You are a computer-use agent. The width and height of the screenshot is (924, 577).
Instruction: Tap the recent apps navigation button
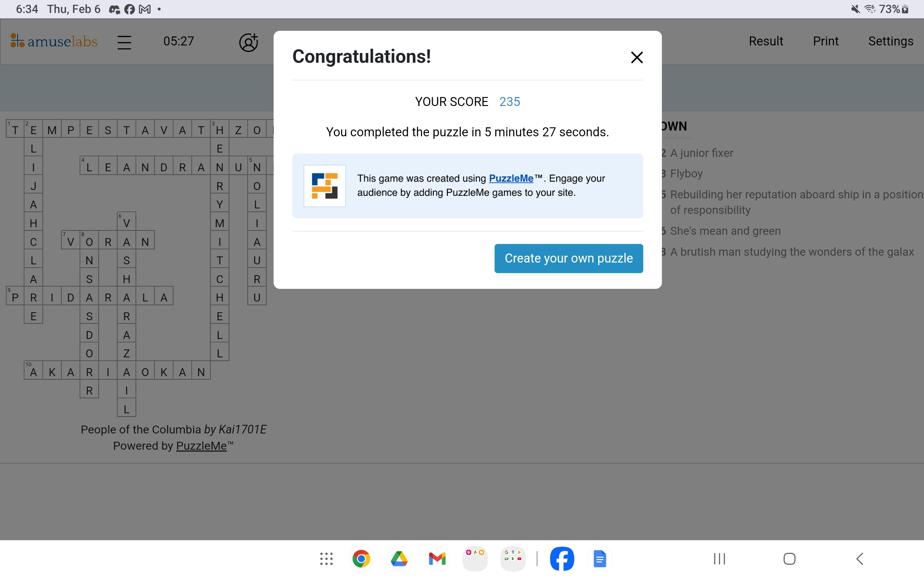(x=719, y=559)
